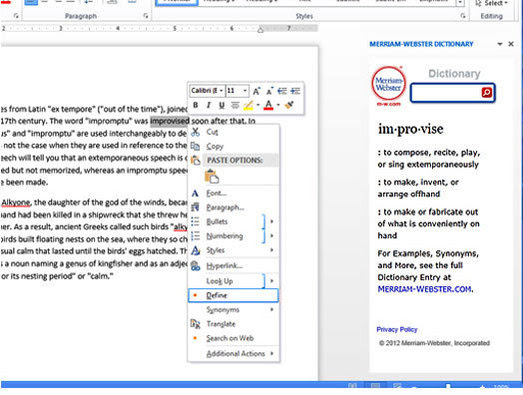Image resolution: width=523 pixels, height=395 pixels.
Task: Click the headword im·pro·vise
Action: (411, 129)
